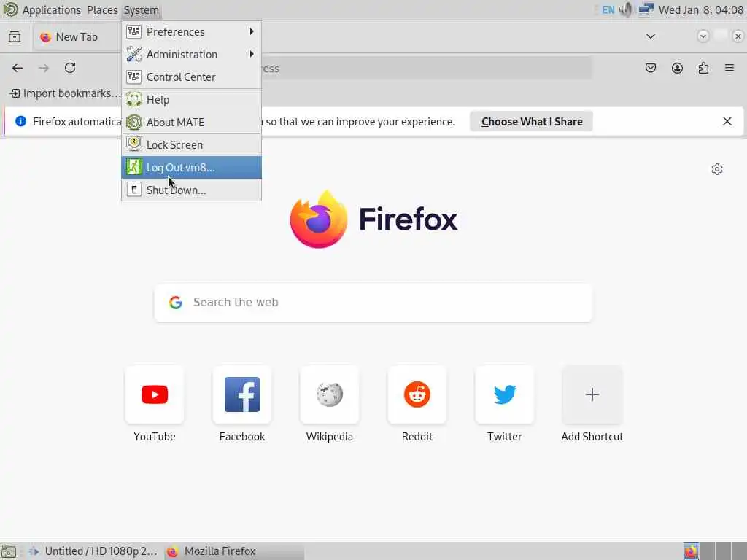
Task: Open the Administration submenu
Action: 191,54
